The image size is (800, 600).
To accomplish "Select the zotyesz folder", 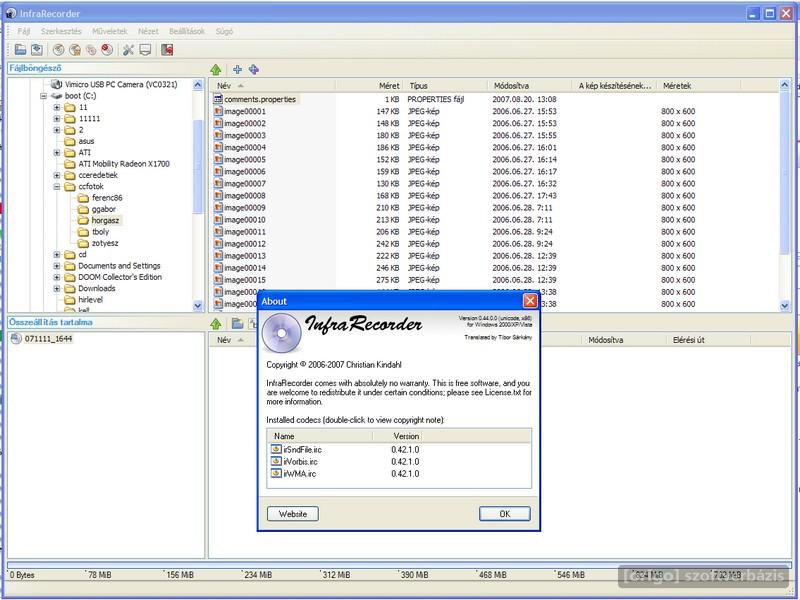I will [x=105, y=243].
